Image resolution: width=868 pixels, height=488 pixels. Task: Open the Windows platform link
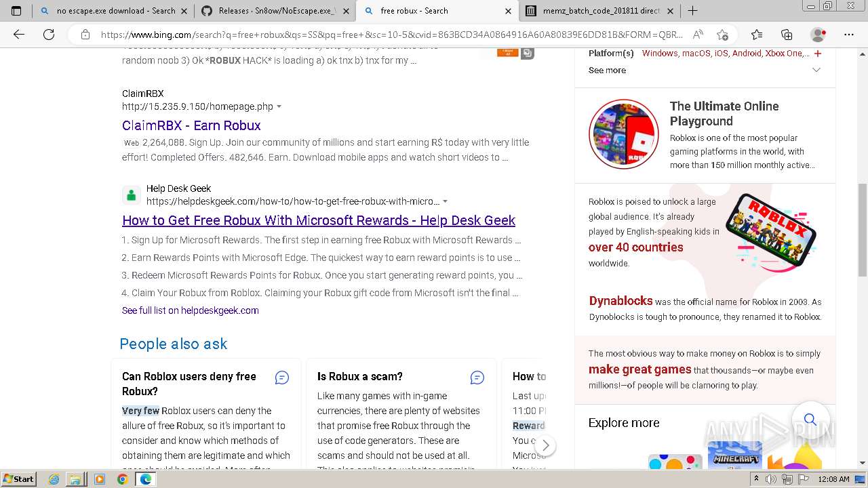point(660,54)
